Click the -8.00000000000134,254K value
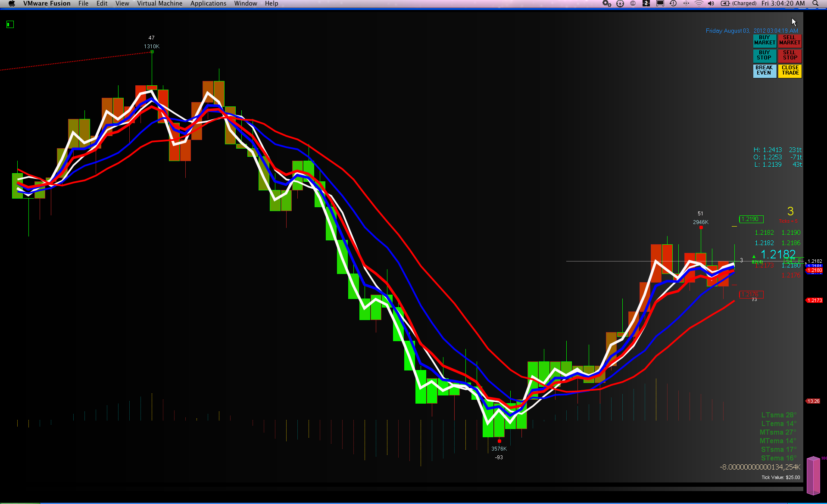Image resolution: width=827 pixels, height=504 pixels. [x=760, y=467]
